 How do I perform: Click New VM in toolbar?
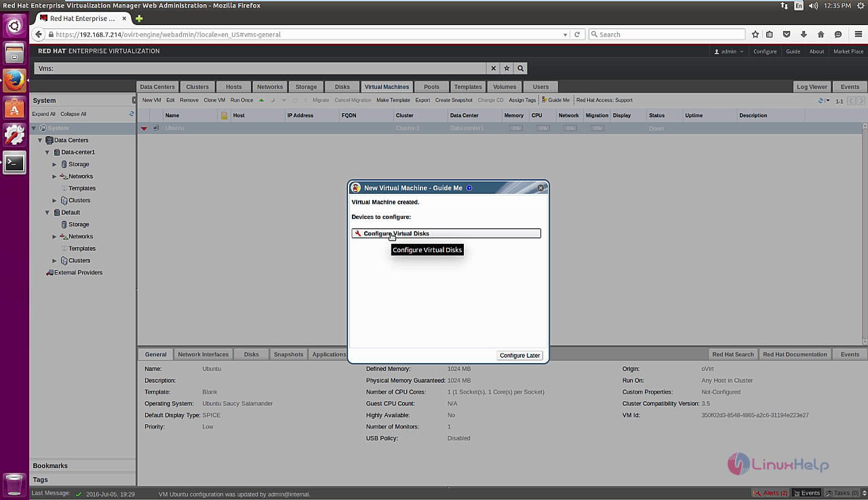pyautogui.click(x=152, y=100)
